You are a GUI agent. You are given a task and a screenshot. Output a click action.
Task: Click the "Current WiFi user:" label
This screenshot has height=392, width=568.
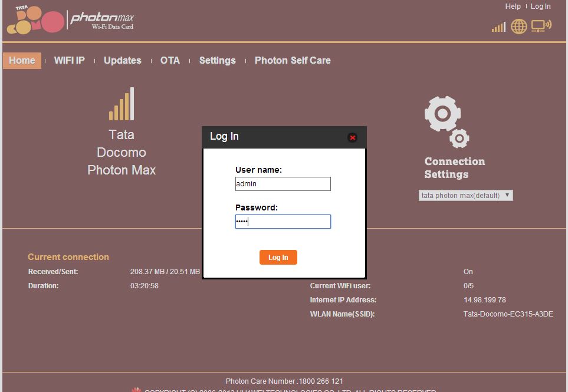point(340,286)
